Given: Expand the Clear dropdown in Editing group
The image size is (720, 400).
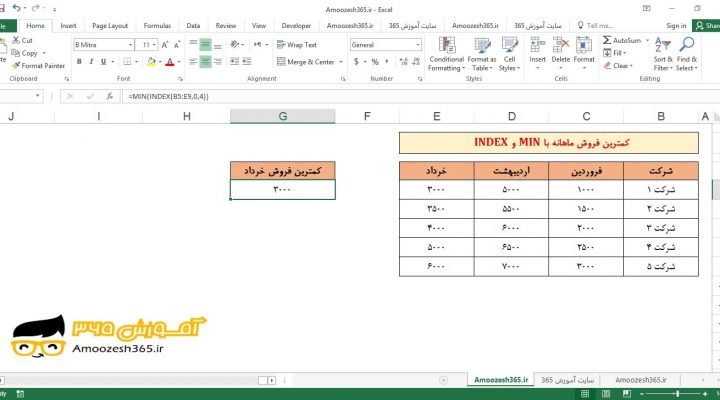Looking at the screenshot, I should pyautogui.click(x=631, y=66).
